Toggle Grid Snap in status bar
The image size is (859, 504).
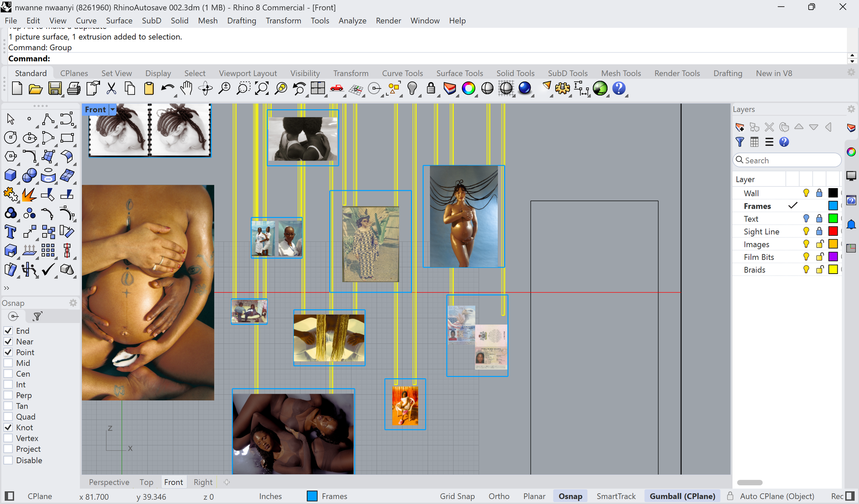[x=457, y=496]
